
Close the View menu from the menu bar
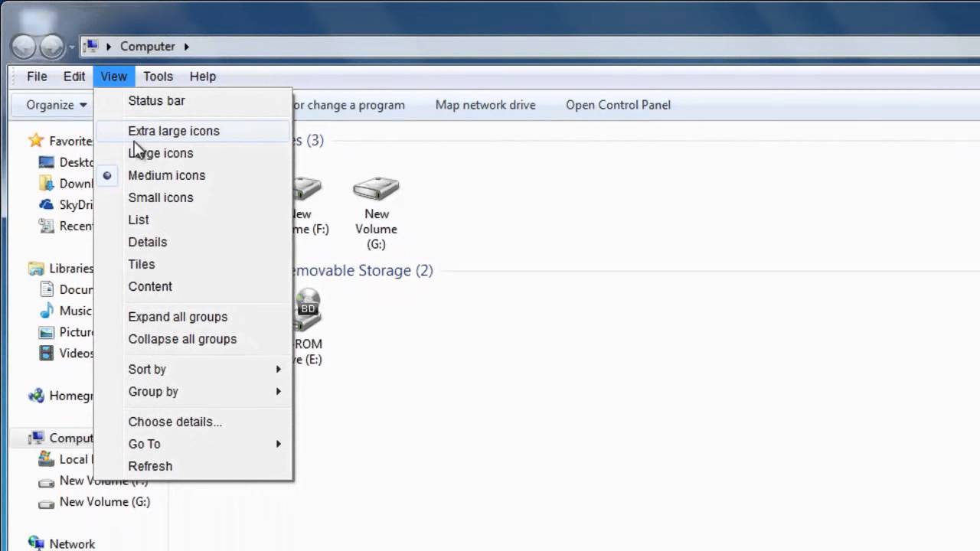[113, 77]
